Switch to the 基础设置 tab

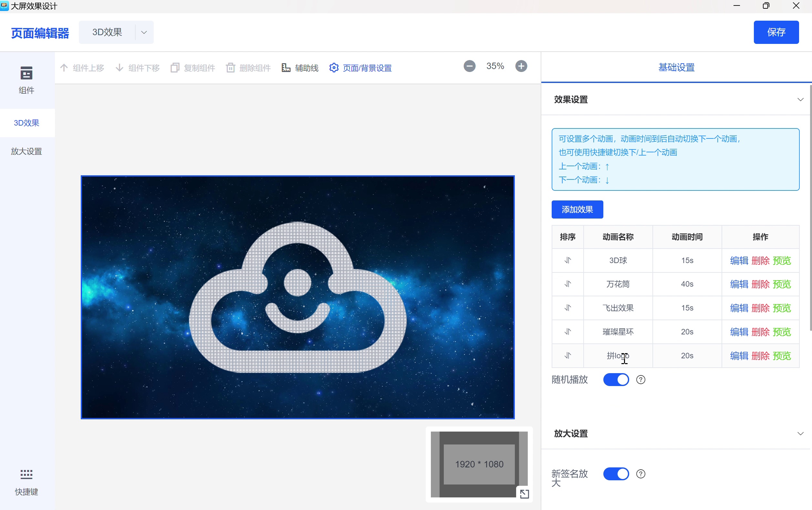[x=676, y=67]
